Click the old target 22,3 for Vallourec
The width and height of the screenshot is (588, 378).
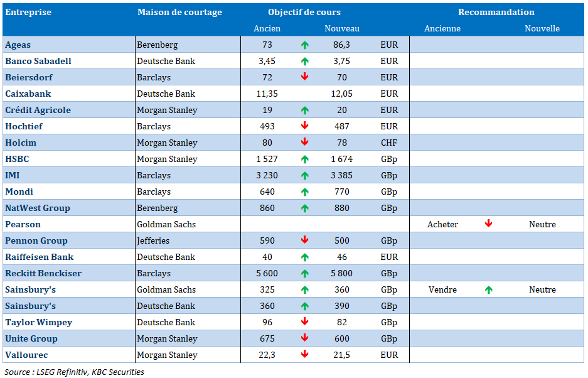coord(267,355)
